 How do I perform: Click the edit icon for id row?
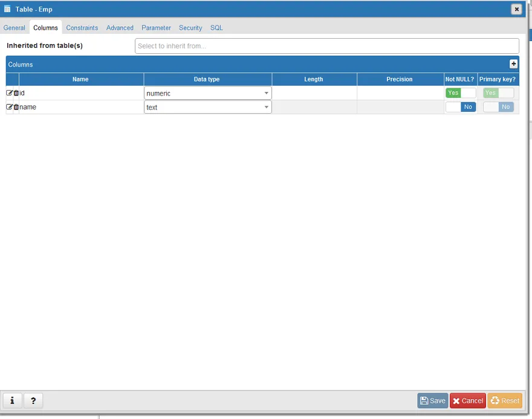(x=9, y=93)
